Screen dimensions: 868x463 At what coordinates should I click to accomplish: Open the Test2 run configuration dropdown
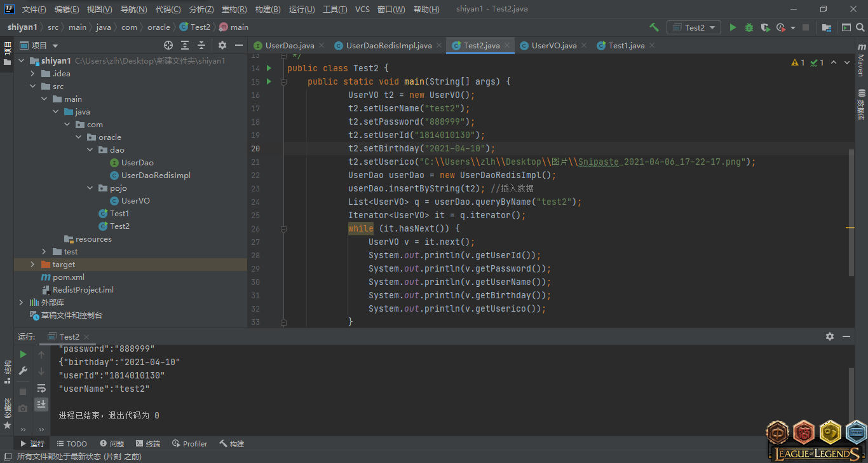[693, 27]
